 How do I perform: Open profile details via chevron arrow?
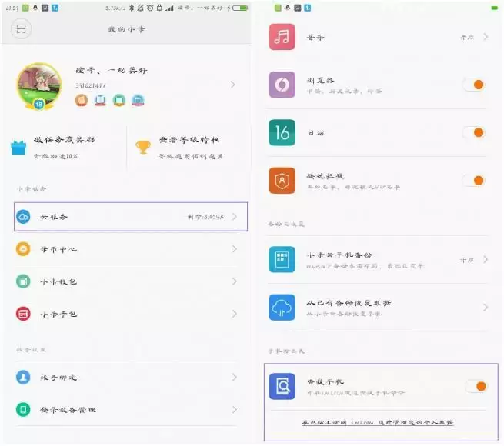(233, 85)
